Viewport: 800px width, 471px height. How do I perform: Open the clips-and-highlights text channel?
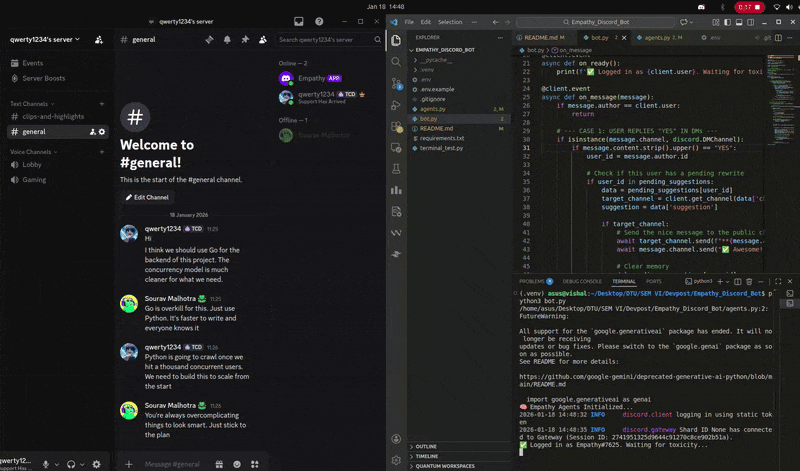point(53,116)
